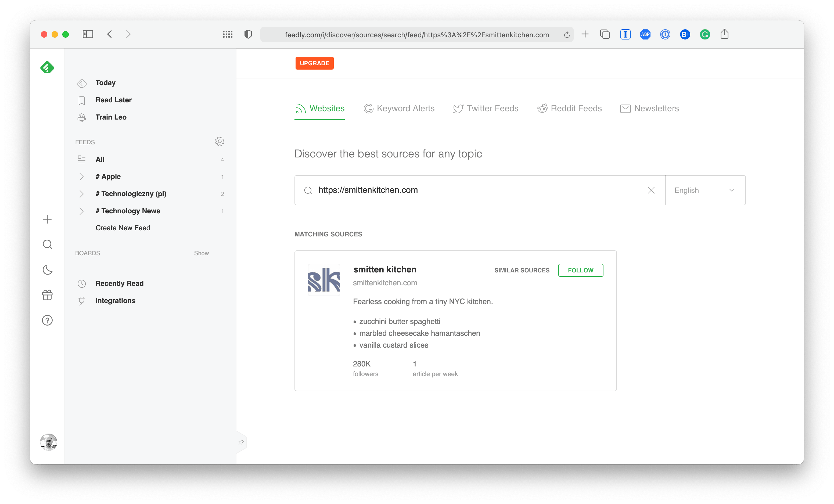Go forward with Safari forward arrow

pos(128,34)
